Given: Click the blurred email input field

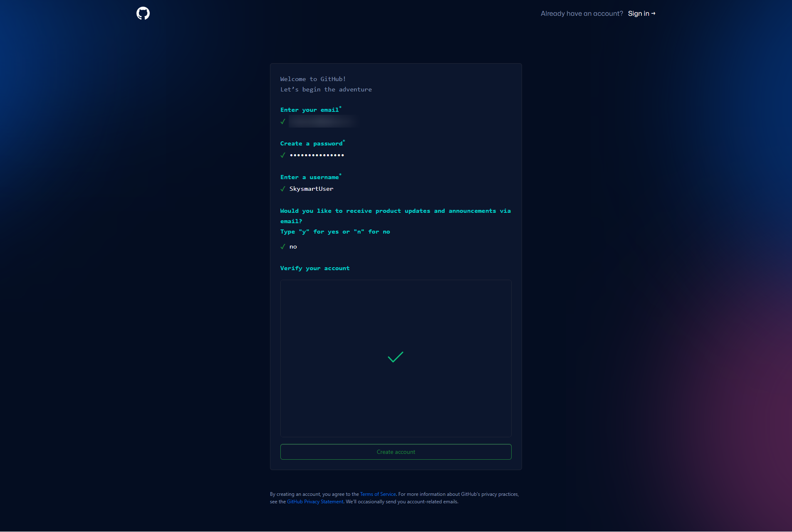Looking at the screenshot, I should (x=324, y=121).
